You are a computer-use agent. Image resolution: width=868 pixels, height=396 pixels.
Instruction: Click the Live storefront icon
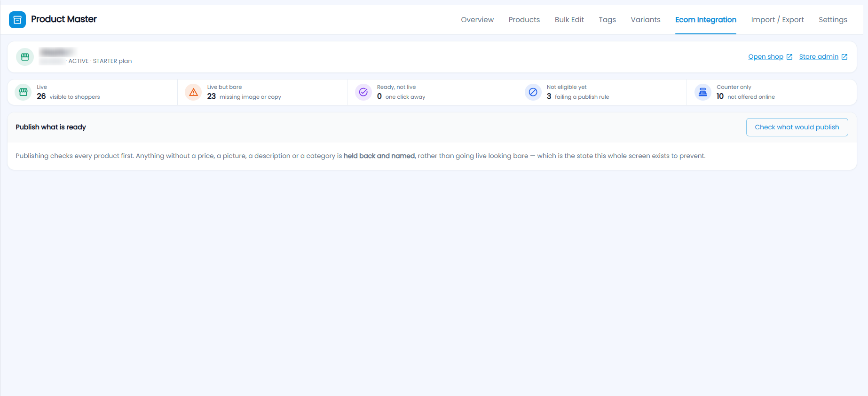(23, 92)
